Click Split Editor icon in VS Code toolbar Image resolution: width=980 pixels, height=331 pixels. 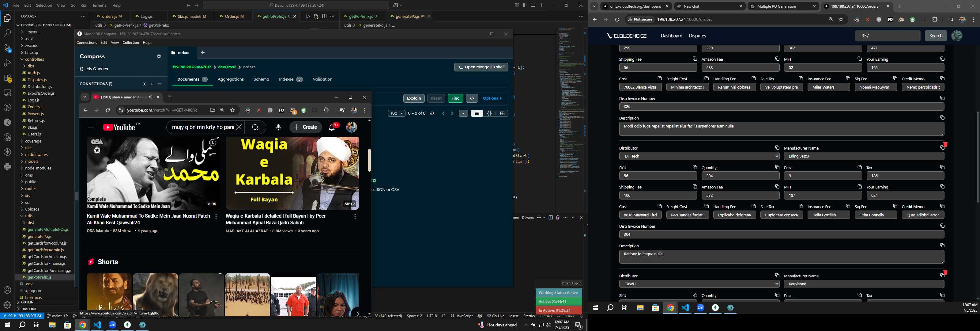coord(324,16)
